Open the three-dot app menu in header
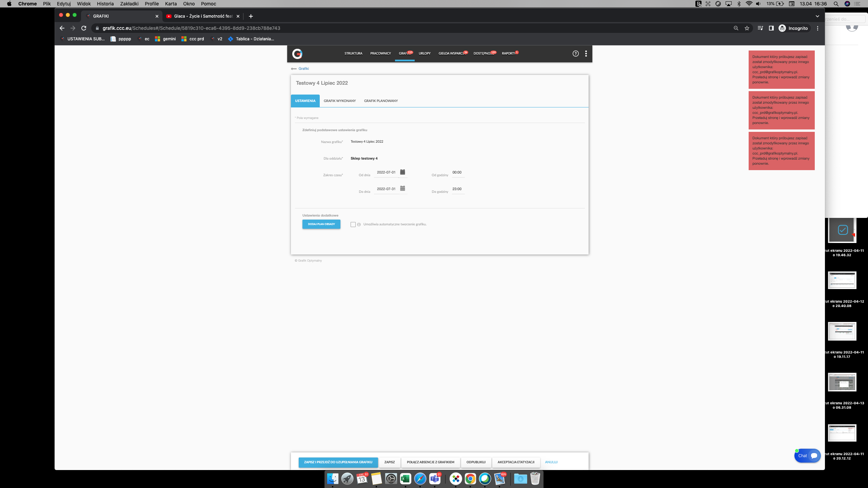This screenshot has width=868, height=488. pyautogui.click(x=586, y=54)
